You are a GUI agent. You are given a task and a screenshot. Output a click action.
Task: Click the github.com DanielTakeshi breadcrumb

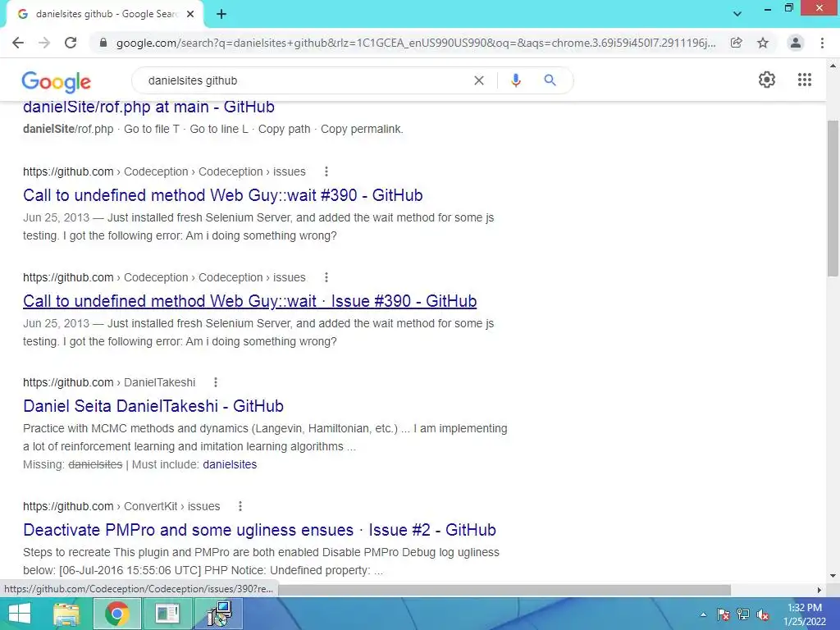click(x=109, y=382)
